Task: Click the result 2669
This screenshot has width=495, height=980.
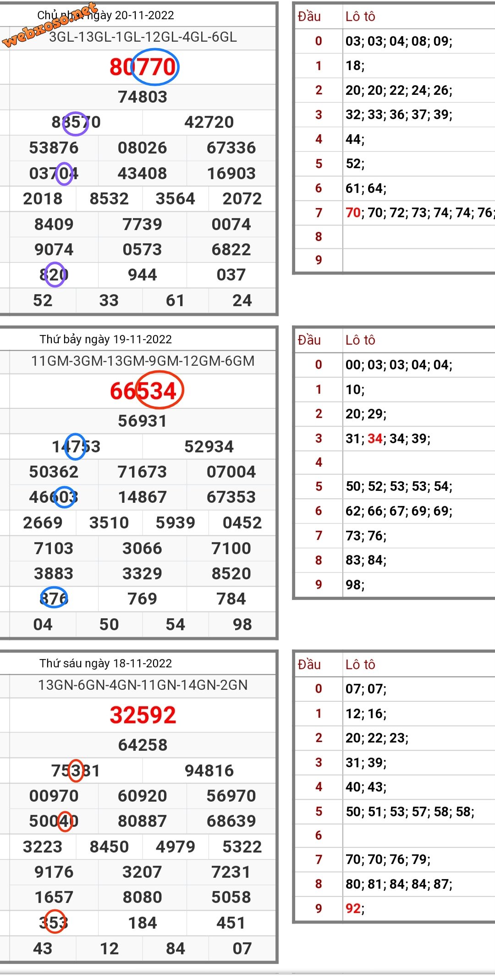Action: 43,523
